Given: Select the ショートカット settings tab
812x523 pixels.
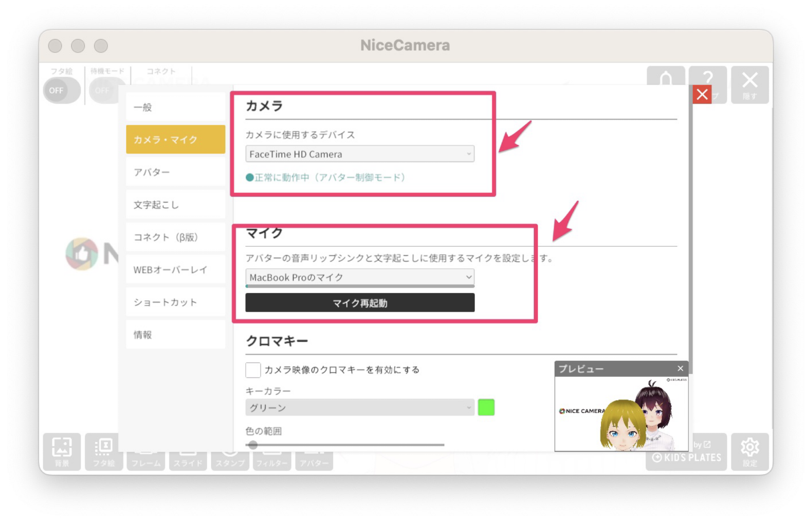Looking at the screenshot, I should (175, 302).
